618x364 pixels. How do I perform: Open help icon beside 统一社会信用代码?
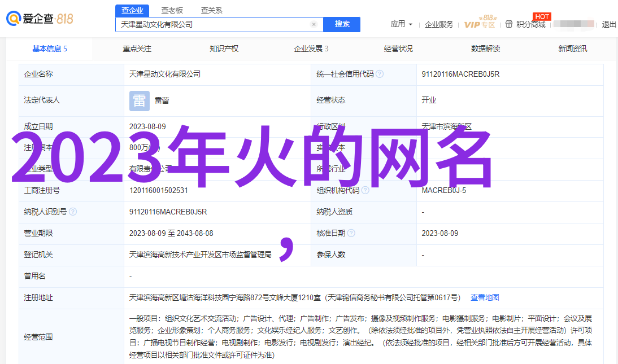click(x=380, y=74)
